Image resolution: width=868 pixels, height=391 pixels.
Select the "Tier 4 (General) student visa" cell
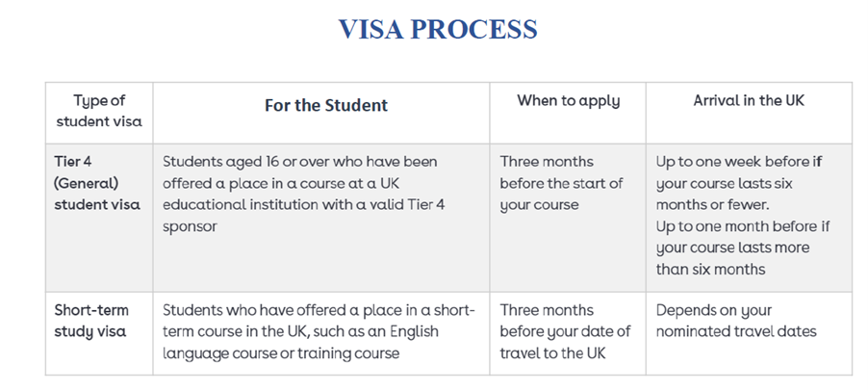coord(98,182)
